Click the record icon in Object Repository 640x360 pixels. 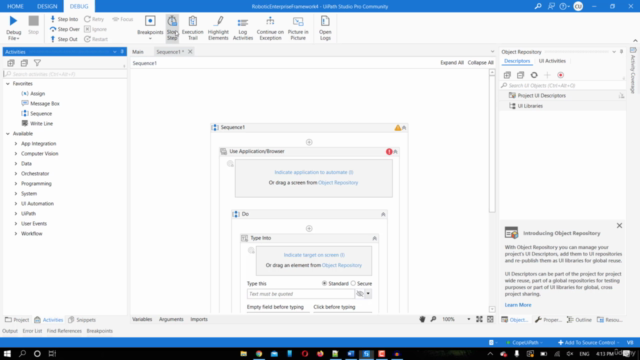[x=560, y=75]
